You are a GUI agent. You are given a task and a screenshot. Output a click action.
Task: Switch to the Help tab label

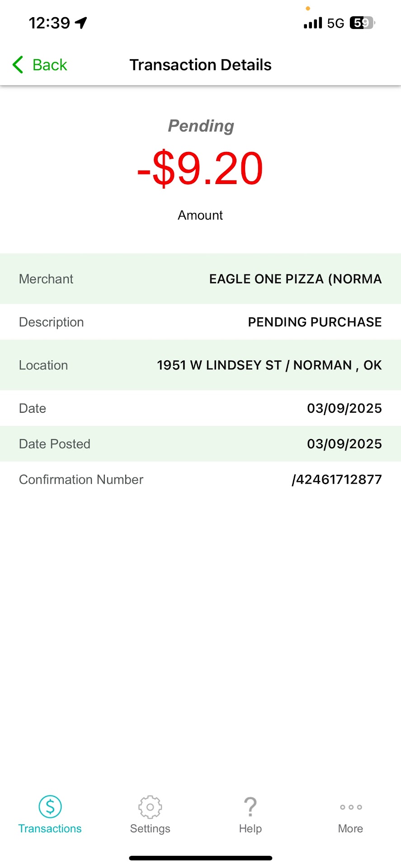(250, 829)
